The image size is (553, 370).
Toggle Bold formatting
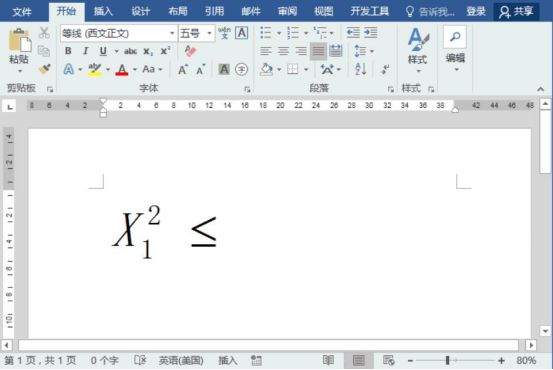tap(68, 51)
